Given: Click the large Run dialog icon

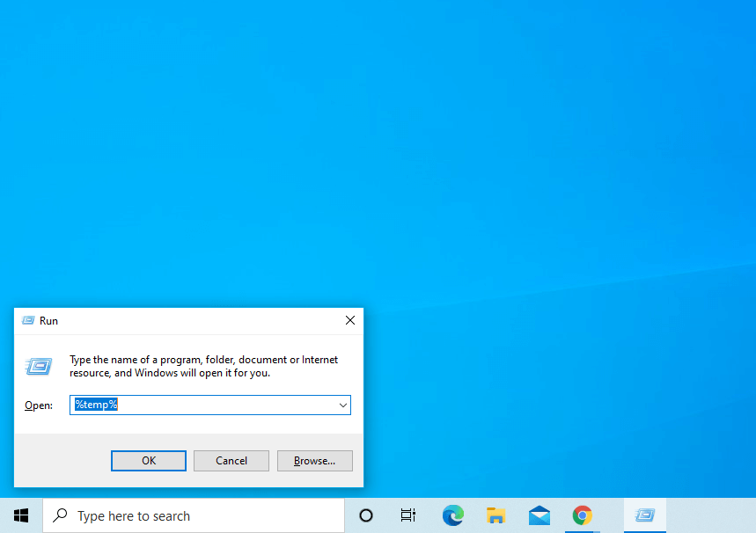Looking at the screenshot, I should coord(38,367).
